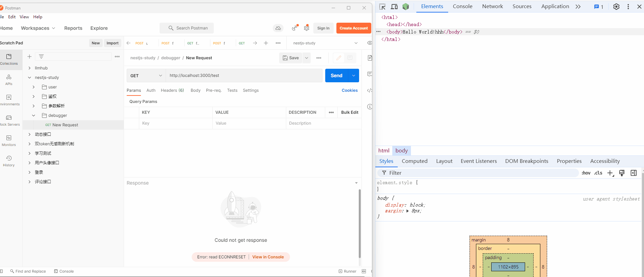Open the Monitors sidebar panel
Screen dimensions: 644x277
click(9, 141)
